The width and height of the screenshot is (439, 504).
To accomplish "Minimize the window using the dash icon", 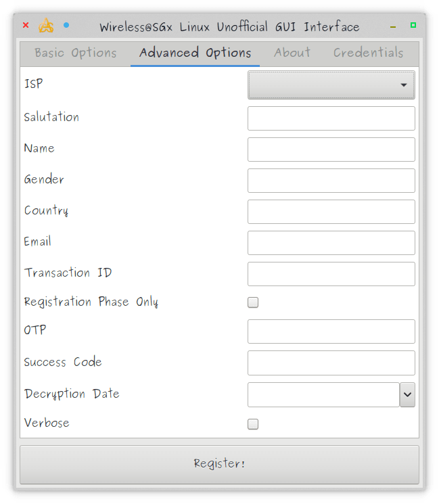I will 393,27.
